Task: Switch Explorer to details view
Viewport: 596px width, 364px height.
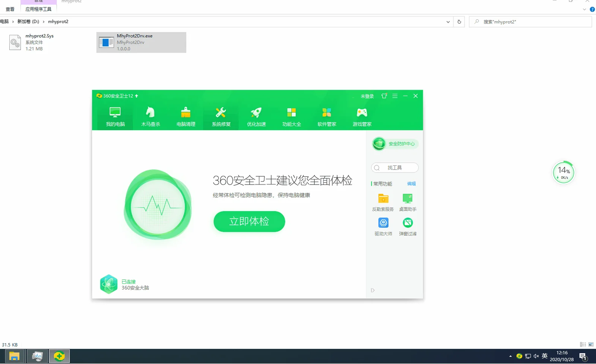Action: [583, 345]
